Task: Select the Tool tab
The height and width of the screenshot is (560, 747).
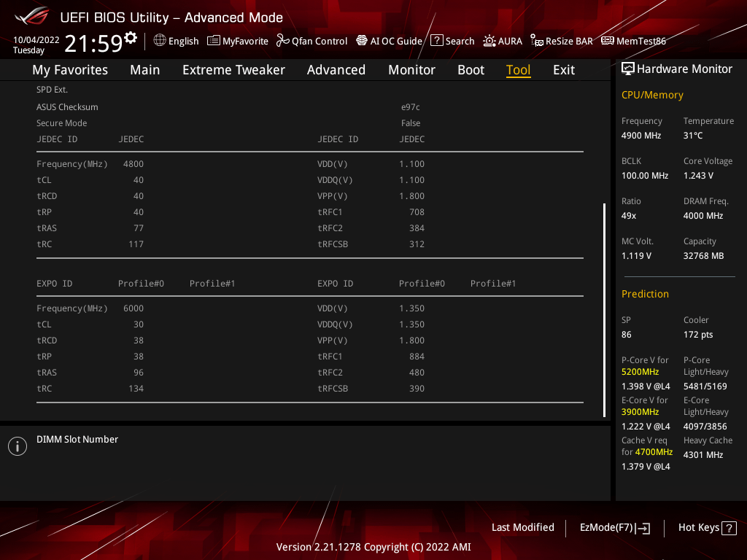Action: [x=519, y=70]
